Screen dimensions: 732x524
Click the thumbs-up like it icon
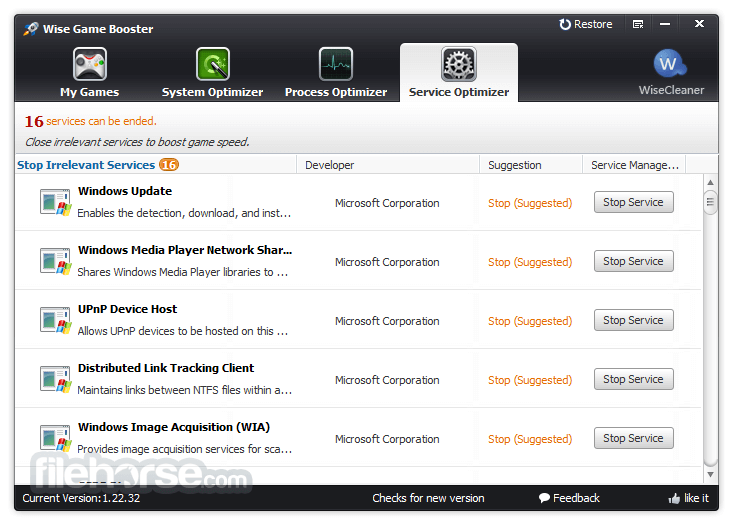tap(674, 498)
